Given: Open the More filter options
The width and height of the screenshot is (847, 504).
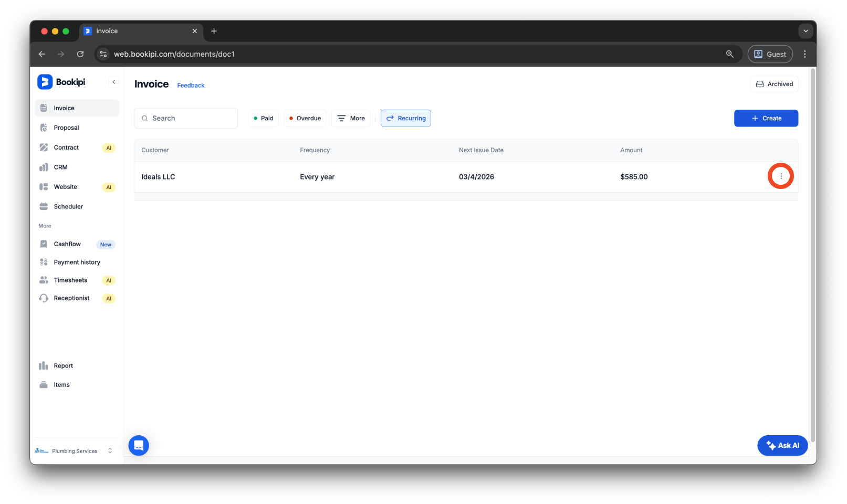Looking at the screenshot, I should click(x=350, y=118).
